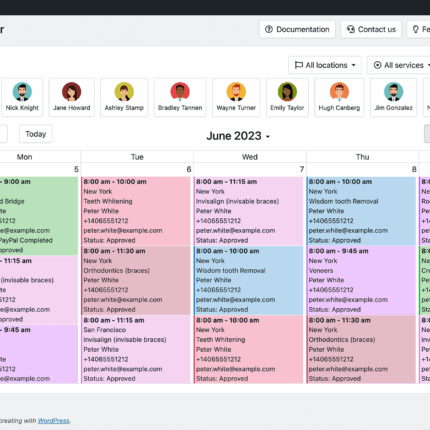Viewport: 430px width, 430px height.
Task: Open the Documentation button
Action: pos(297,29)
